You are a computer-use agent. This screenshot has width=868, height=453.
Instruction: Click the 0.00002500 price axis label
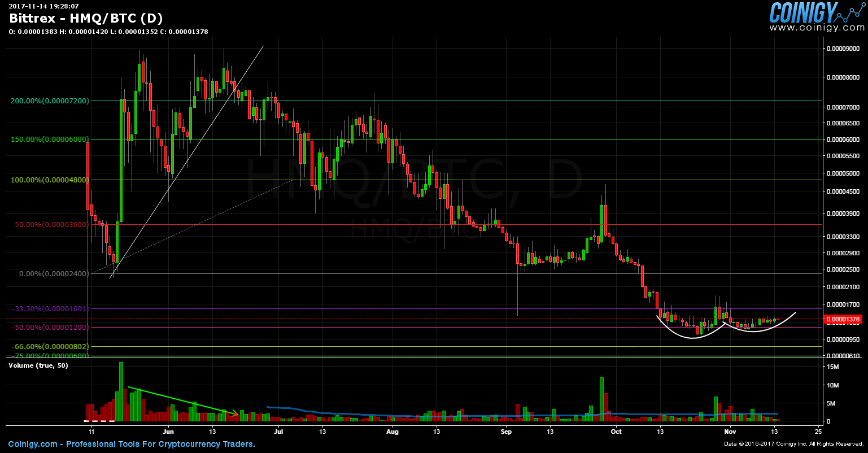[x=843, y=269]
